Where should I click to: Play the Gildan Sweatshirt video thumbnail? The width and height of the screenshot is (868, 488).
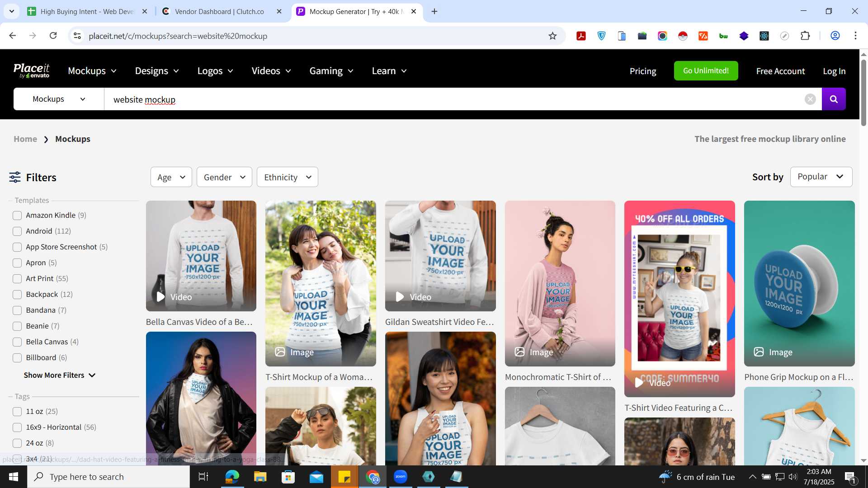click(x=440, y=256)
